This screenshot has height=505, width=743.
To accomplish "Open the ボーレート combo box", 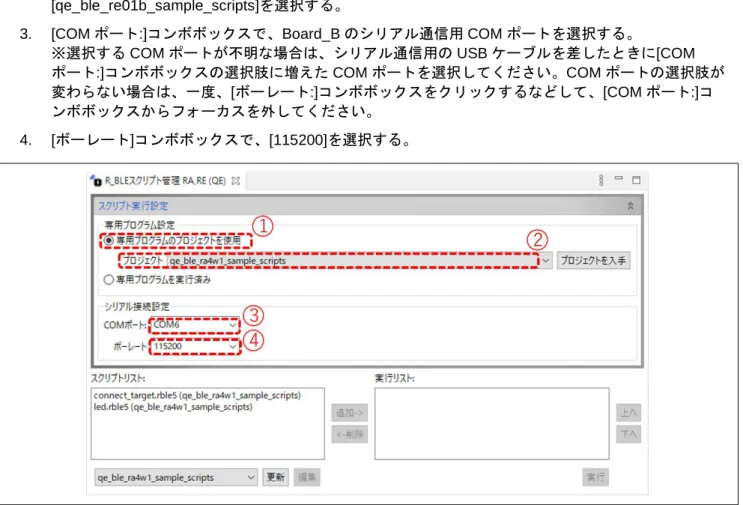I will click(194, 346).
